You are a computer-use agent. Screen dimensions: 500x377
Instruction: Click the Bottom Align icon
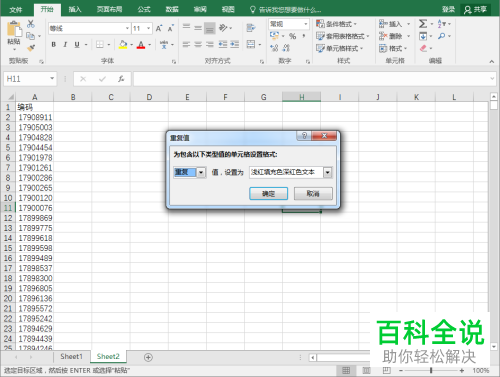[210, 28]
